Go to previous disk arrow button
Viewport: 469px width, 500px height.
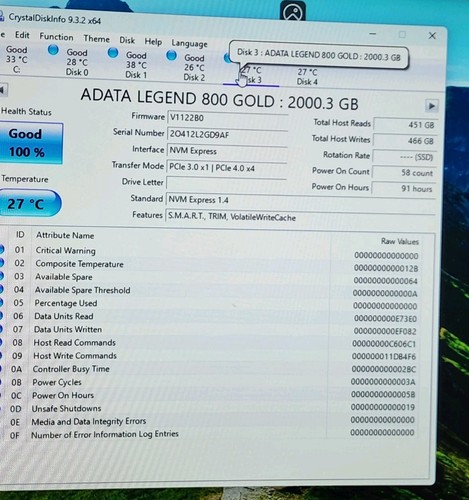tap(3, 89)
